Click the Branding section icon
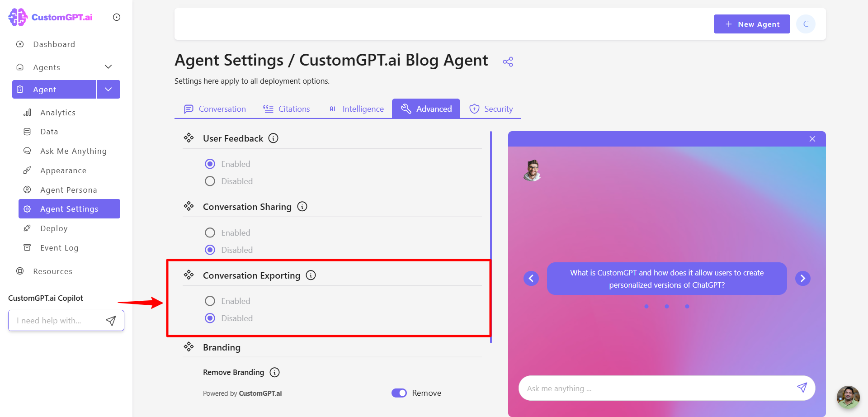 click(x=189, y=347)
